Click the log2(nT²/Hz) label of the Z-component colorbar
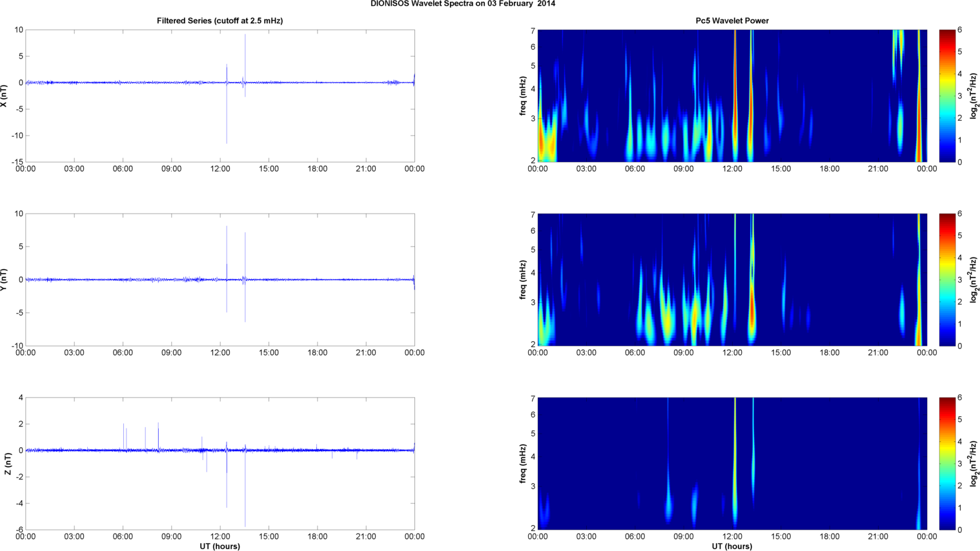This screenshot has height=551, width=980. point(974,463)
